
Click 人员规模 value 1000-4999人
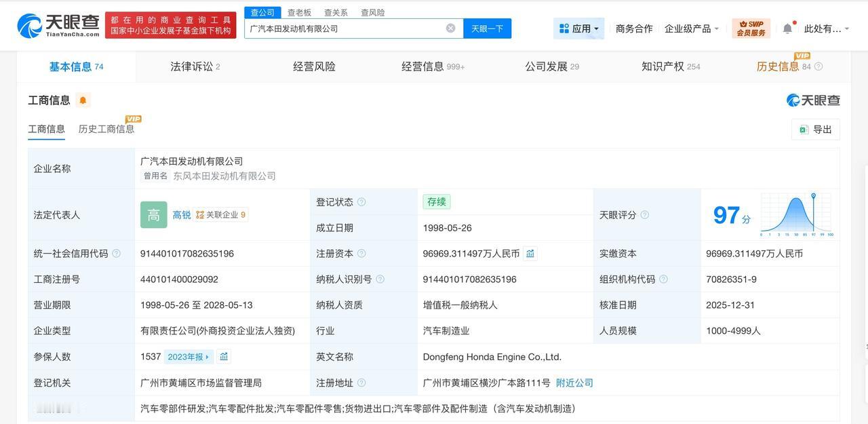pos(733,331)
